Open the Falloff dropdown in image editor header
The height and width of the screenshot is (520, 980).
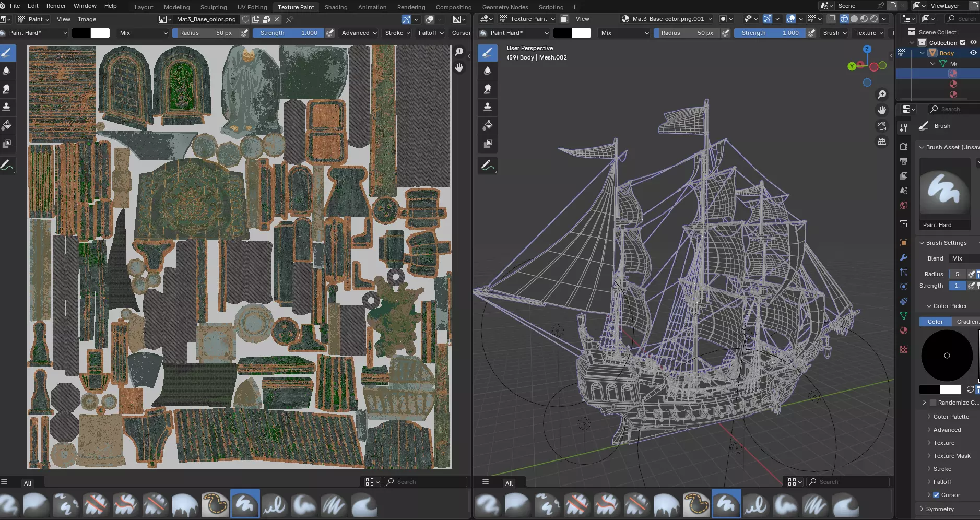tap(431, 33)
